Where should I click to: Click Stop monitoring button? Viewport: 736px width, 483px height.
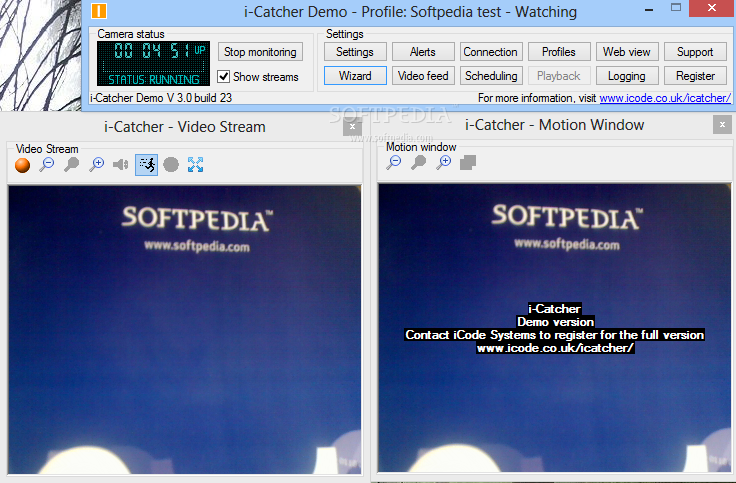261,52
